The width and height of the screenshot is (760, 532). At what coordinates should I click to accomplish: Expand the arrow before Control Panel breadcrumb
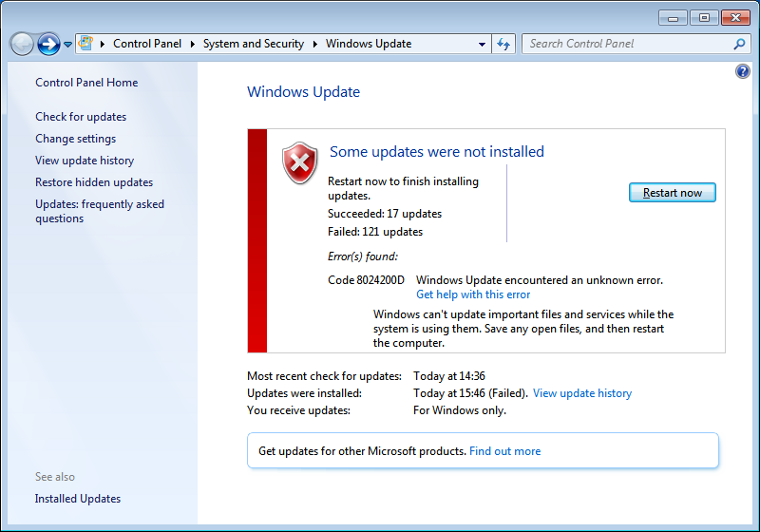(103, 44)
